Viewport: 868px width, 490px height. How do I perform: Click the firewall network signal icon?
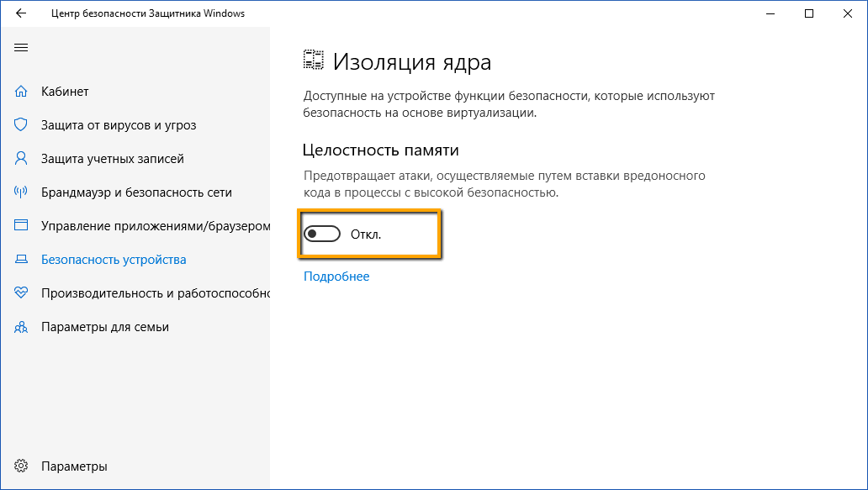click(x=22, y=192)
